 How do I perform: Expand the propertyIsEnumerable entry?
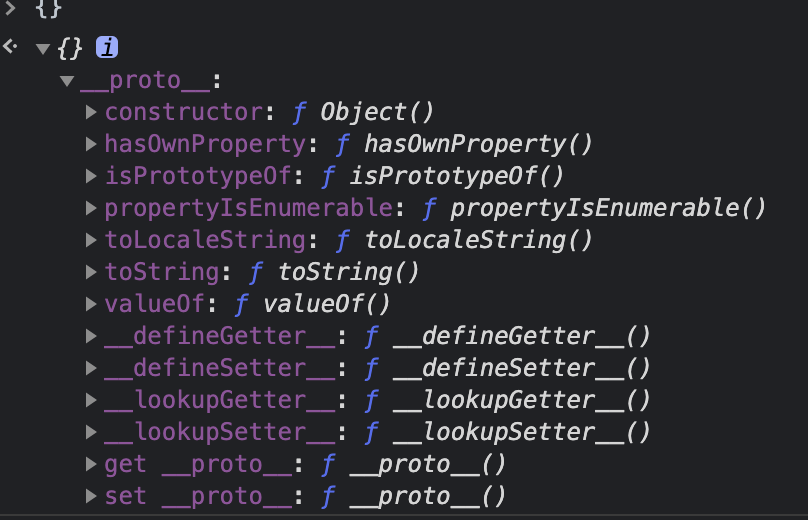pos(91,208)
